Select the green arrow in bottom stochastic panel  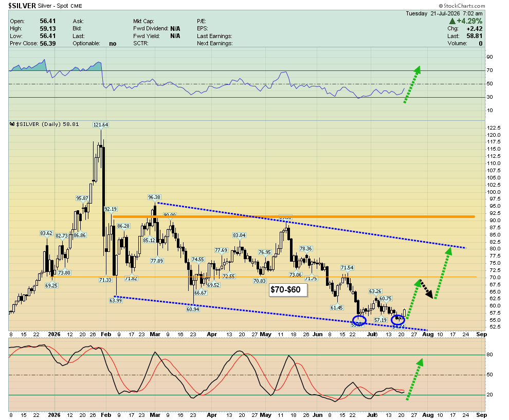[x=414, y=379]
